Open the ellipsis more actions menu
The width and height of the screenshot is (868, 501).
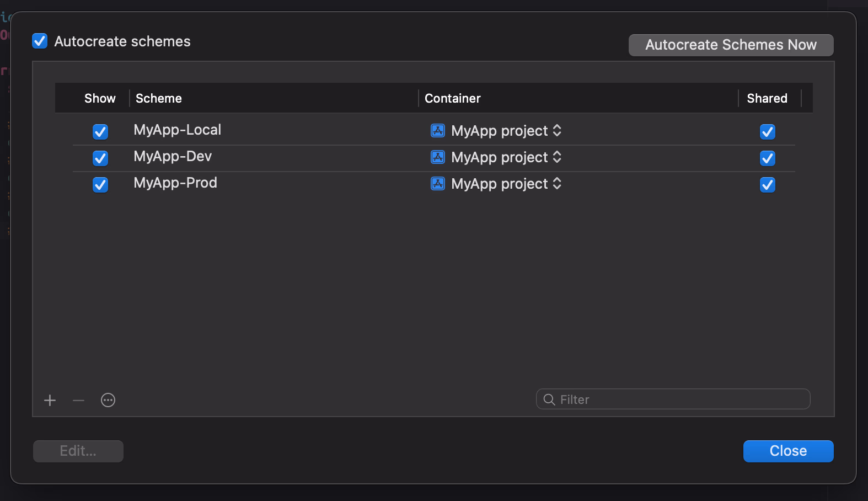tap(108, 400)
